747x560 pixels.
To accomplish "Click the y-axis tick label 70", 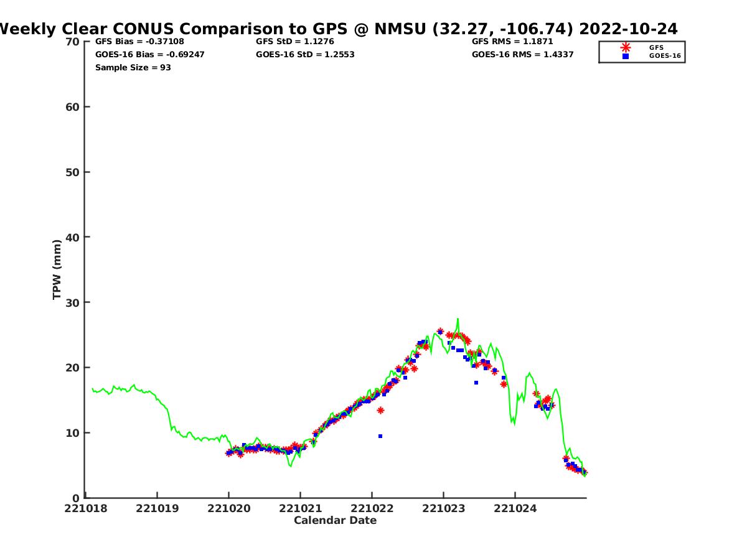I will (72, 42).
